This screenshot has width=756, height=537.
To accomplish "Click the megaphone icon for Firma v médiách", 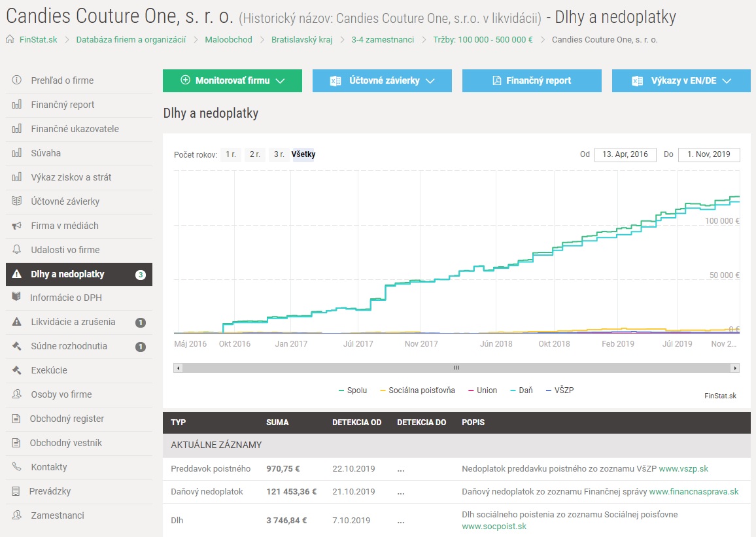I will [17, 226].
